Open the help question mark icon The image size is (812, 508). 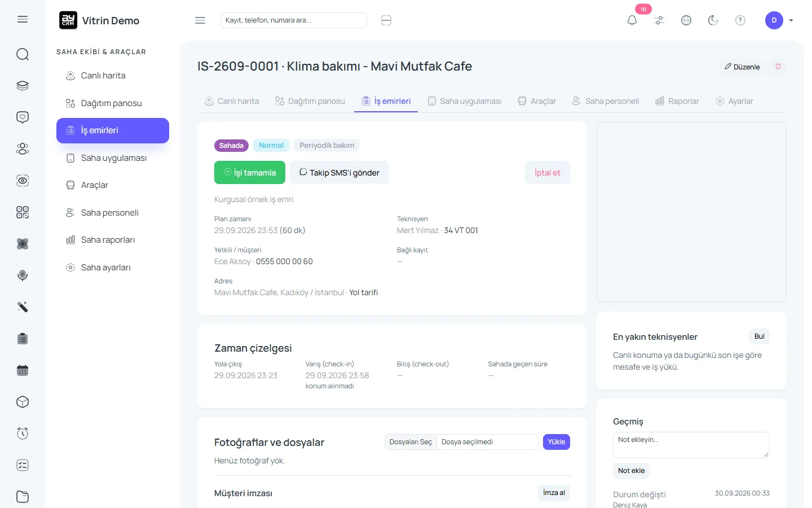coord(740,20)
